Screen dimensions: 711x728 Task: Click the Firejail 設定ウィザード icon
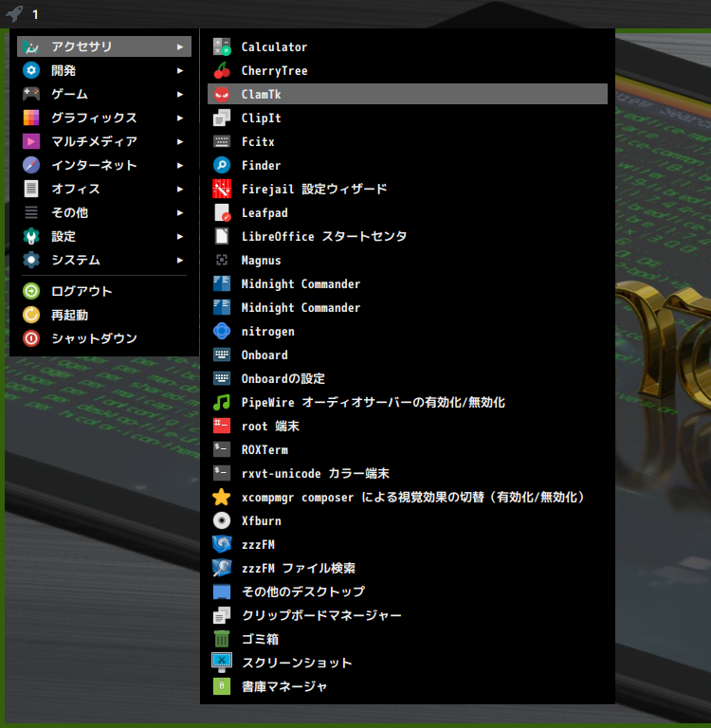point(222,189)
